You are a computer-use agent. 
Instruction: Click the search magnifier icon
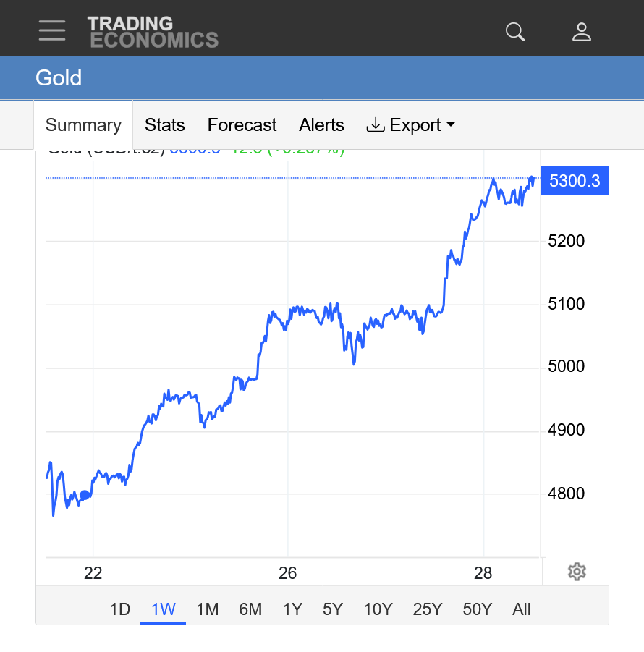point(515,32)
